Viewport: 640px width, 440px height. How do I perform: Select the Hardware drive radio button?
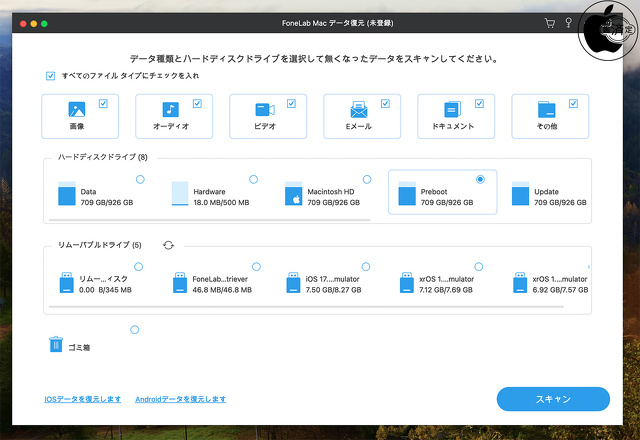click(253, 179)
